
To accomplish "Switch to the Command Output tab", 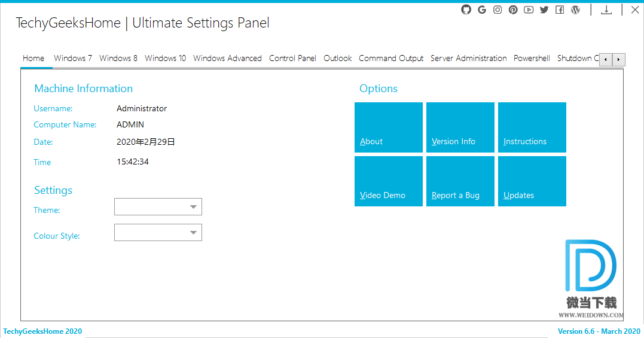I will pyautogui.click(x=391, y=58).
